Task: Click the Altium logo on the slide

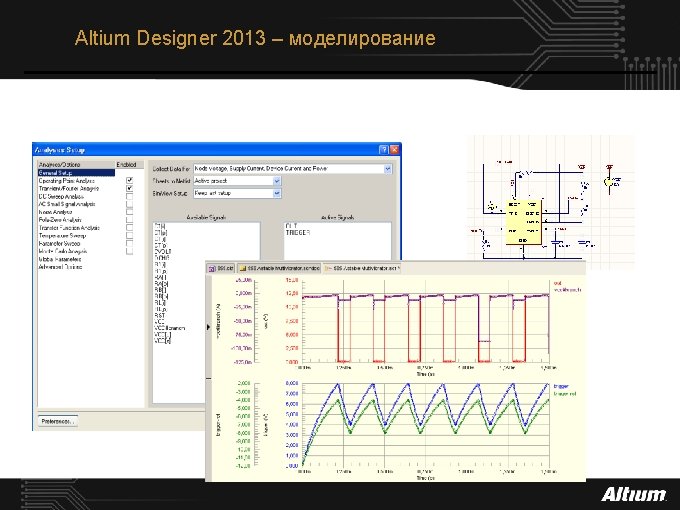Action: point(634,494)
